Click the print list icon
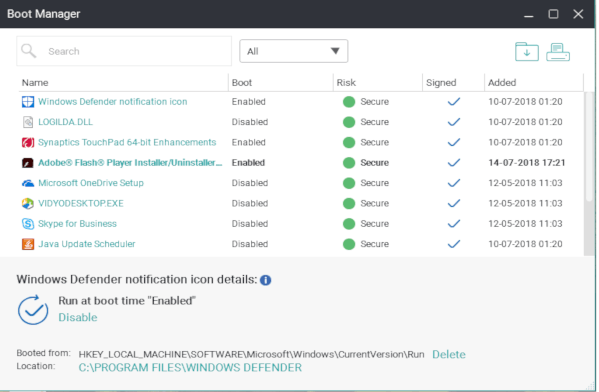The width and height of the screenshot is (599, 392). tap(558, 52)
